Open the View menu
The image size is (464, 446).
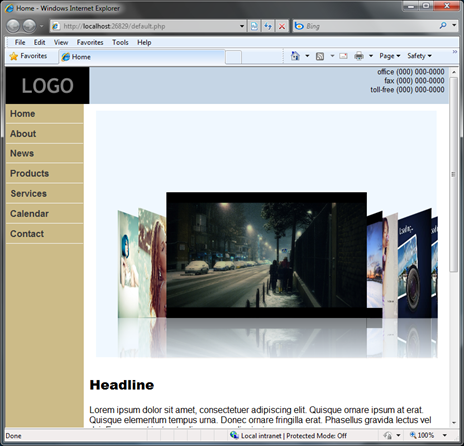61,42
